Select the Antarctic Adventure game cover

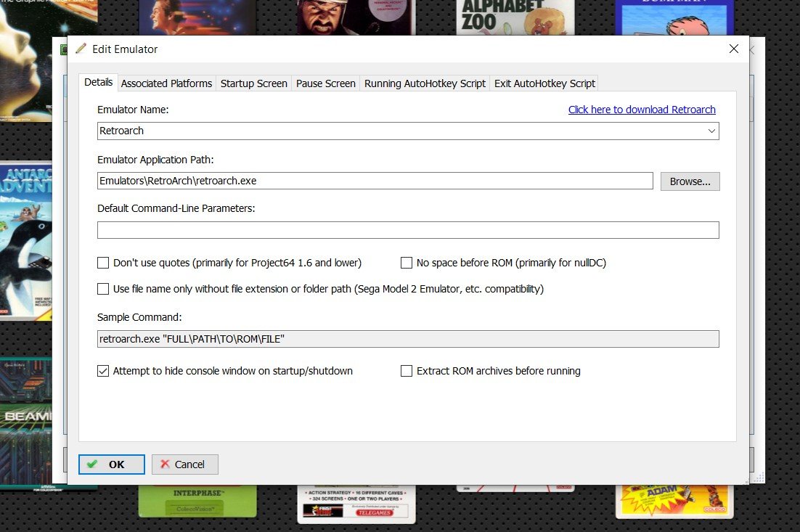[26, 241]
